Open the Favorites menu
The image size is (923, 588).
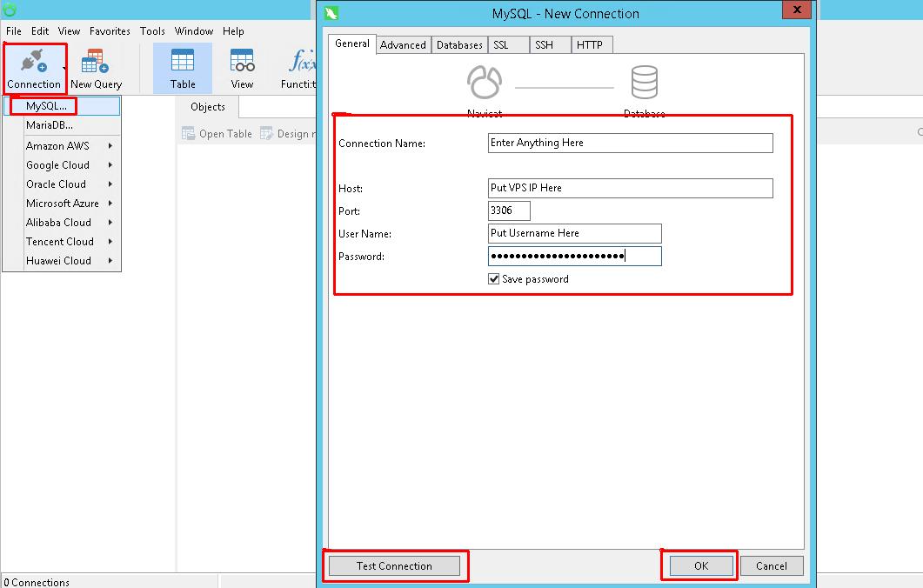[110, 31]
